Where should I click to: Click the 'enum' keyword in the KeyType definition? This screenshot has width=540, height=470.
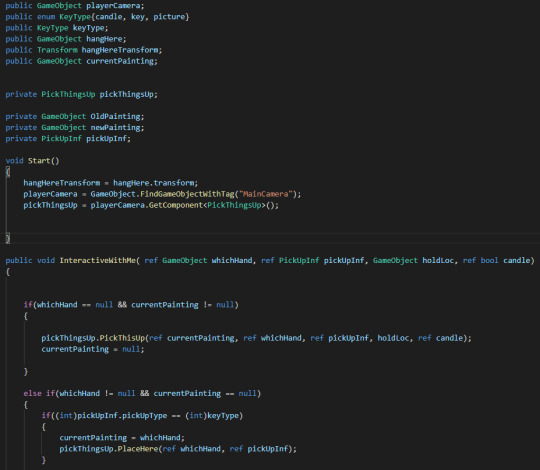coord(46,17)
